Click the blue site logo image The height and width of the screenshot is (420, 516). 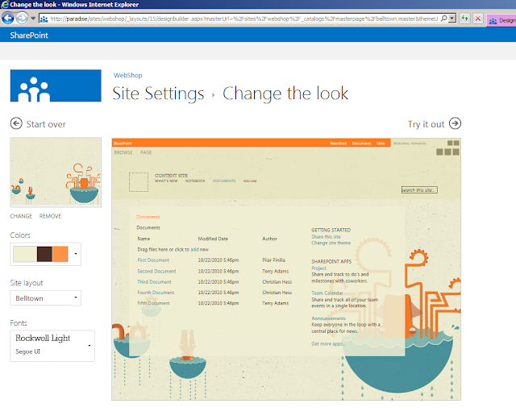[x=56, y=85]
